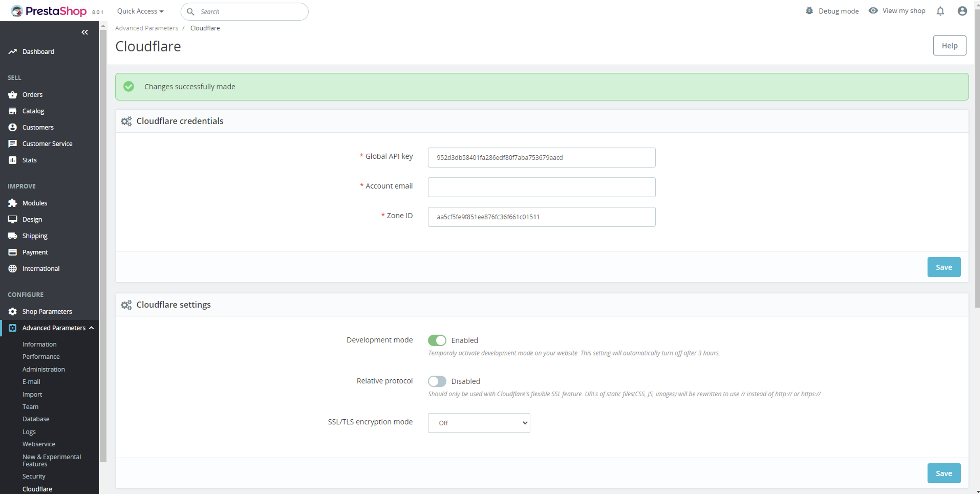Click the 'Changes successfully made' message
This screenshot has height=494, width=980.
coord(190,87)
